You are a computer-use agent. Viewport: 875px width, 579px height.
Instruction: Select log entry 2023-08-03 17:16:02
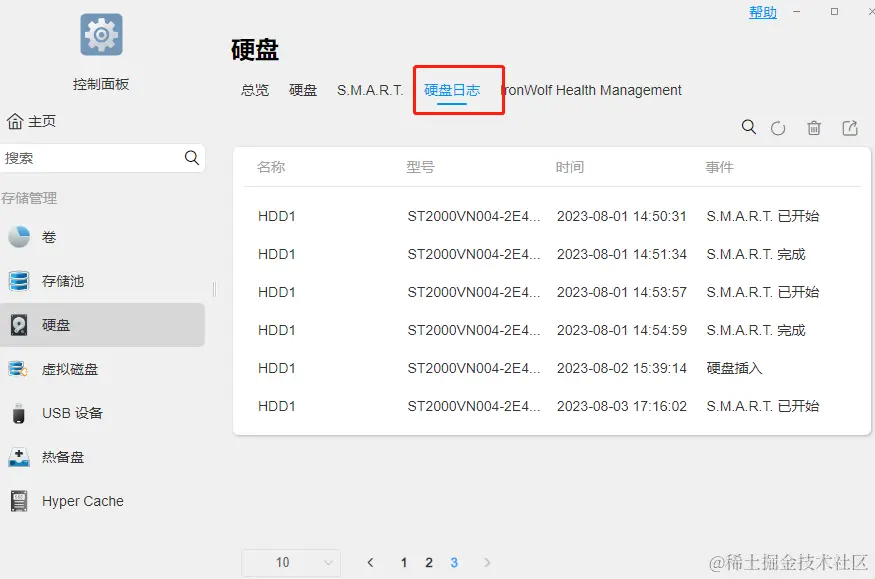click(552, 406)
